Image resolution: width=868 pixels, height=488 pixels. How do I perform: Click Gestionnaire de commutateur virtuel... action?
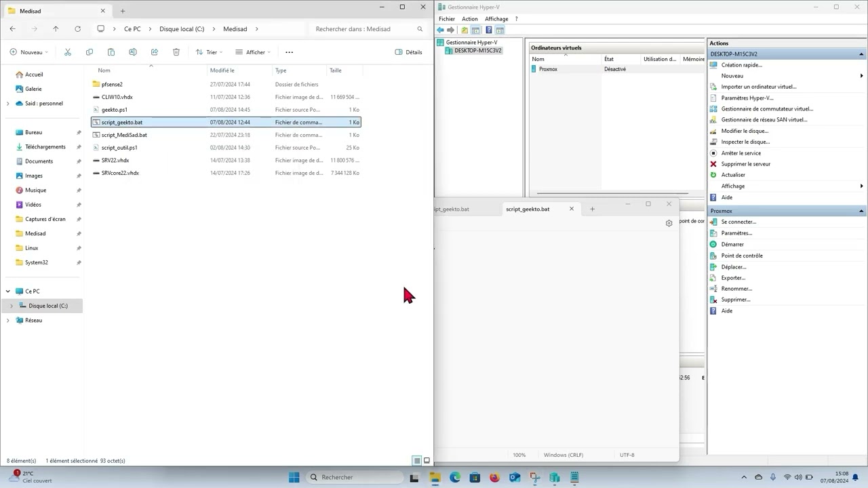click(767, 108)
